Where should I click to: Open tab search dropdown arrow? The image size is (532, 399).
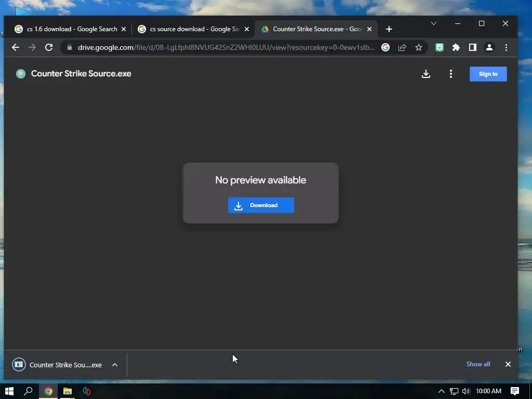point(434,23)
